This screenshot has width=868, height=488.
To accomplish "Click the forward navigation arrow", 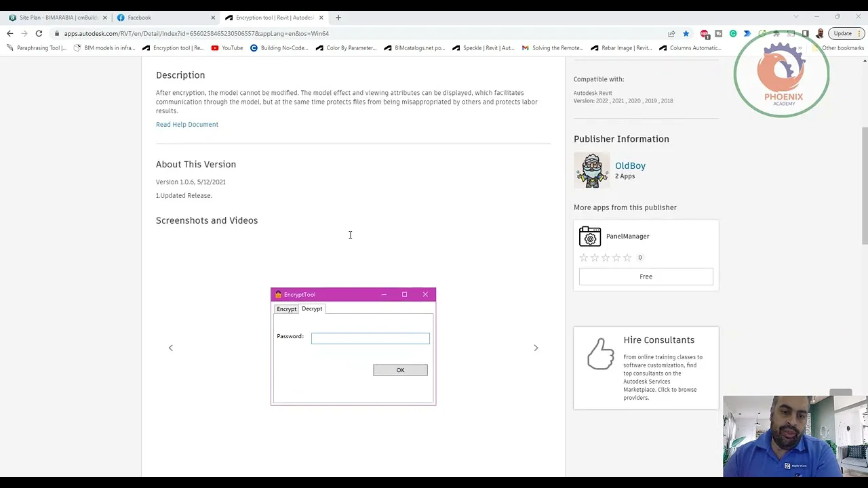I will [24, 33].
